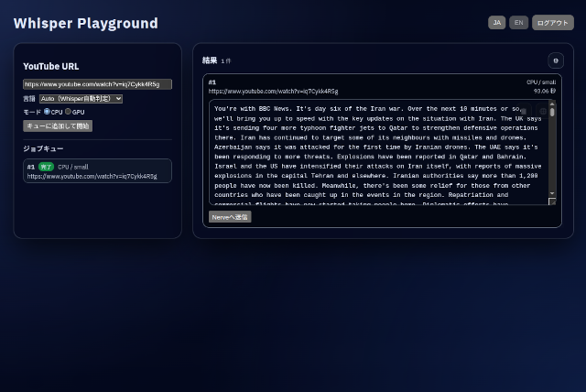Select the GPU mode radio button
The height and width of the screenshot is (392, 586).
point(68,112)
